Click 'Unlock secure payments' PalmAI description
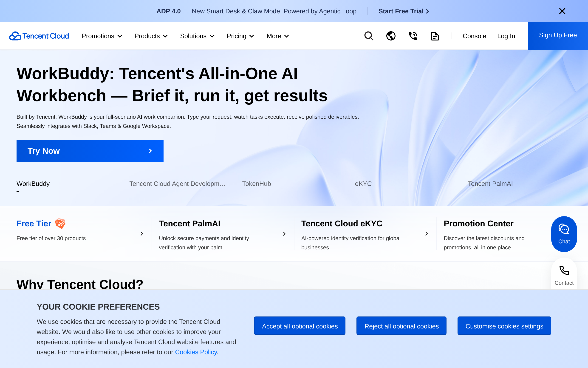588x368 pixels. pyautogui.click(x=204, y=243)
